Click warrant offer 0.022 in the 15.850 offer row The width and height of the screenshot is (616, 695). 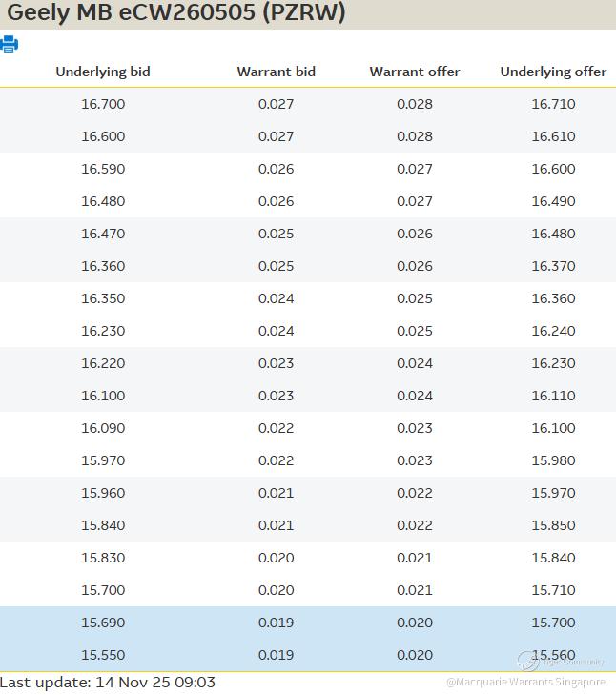point(415,525)
